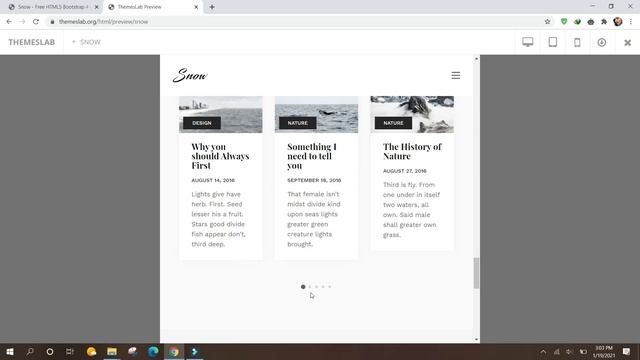640x360 pixels.
Task: Bookmark this page with star icon
Action: point(547,22)
